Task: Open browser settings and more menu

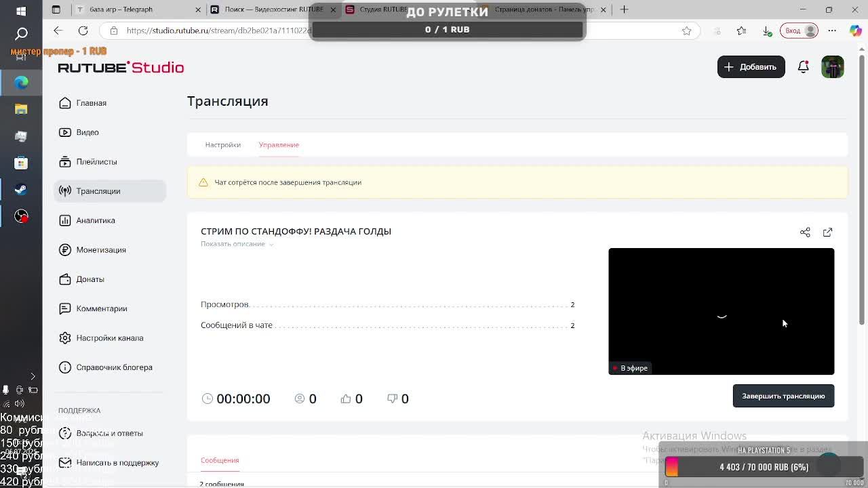Action: pyautogui.click(x=832, y=30)
